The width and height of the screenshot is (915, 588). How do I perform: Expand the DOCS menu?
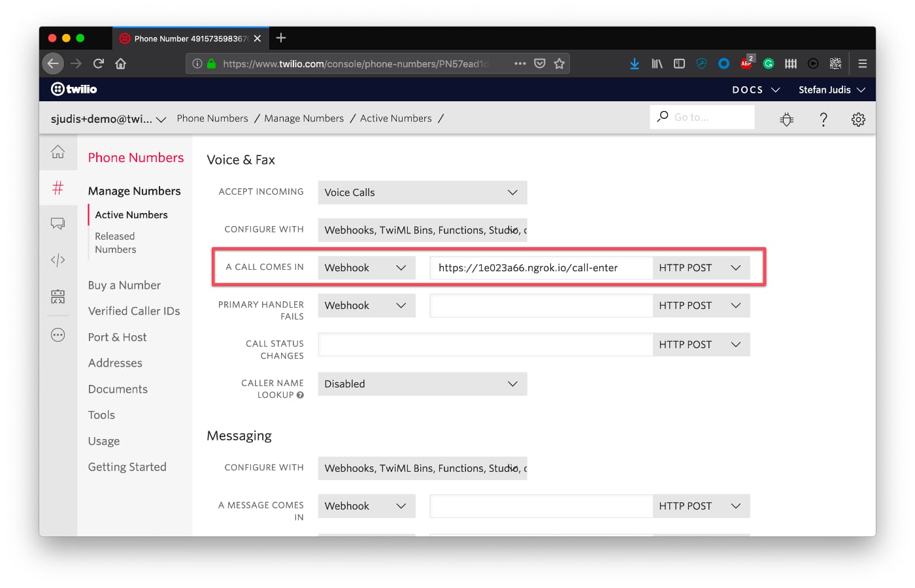(x=756, y=90)
